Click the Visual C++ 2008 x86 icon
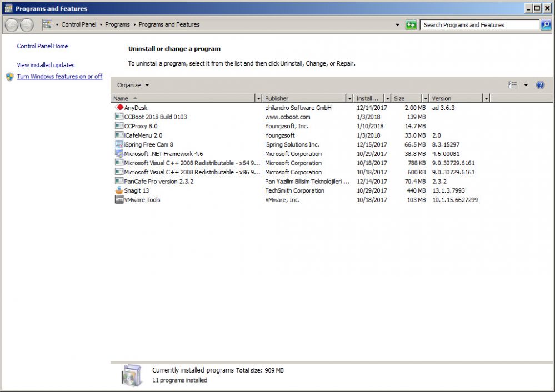 [x=119, y=172]
